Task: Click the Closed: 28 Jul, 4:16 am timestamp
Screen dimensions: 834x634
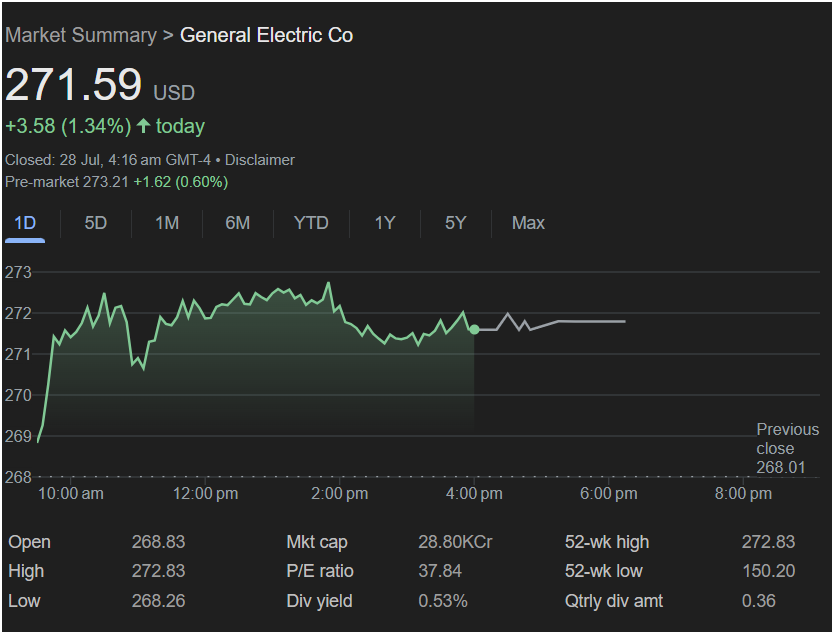Action: click(108, 160)
